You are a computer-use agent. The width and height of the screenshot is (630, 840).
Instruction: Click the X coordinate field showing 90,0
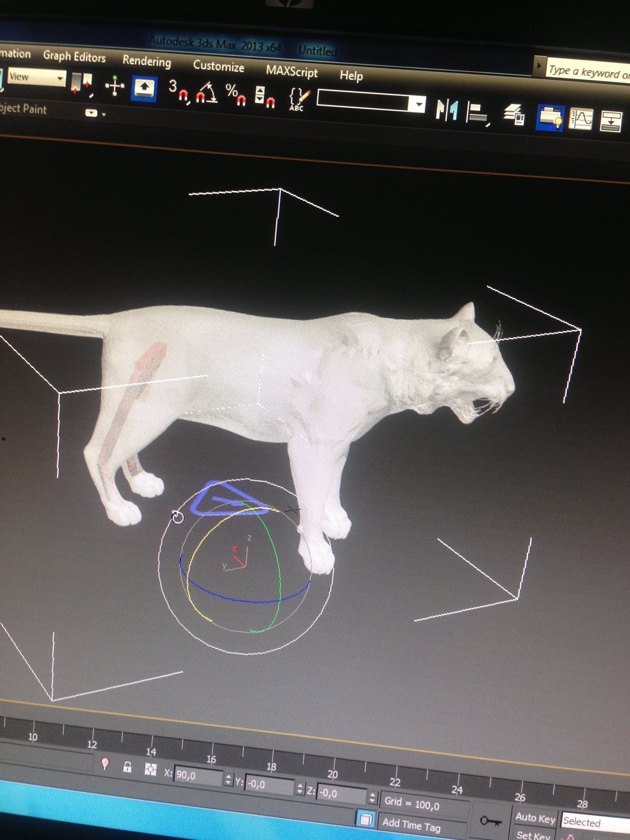(198, 776)
